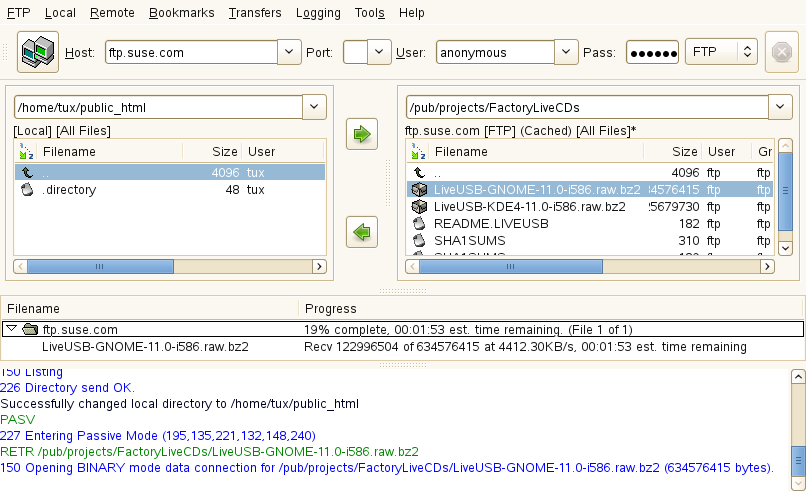Select README.LIVEUSB file name
The image size is (806, 491).
coord(491,224)
